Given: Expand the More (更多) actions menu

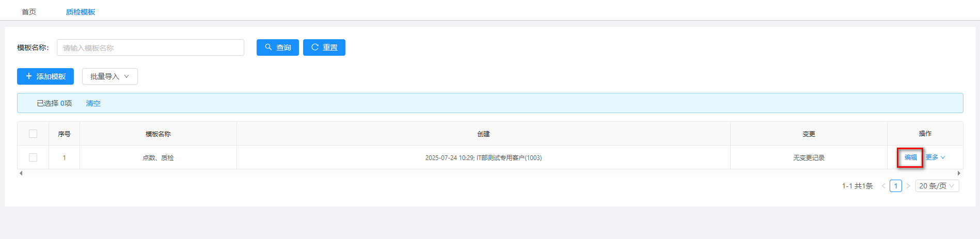Looking at the screenshot, I should tap(935, 157).
